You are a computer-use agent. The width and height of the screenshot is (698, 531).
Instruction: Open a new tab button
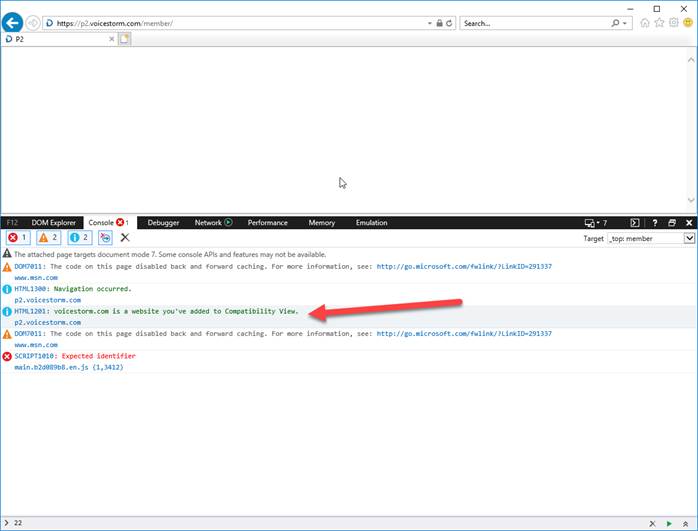(x=125, y=39)
